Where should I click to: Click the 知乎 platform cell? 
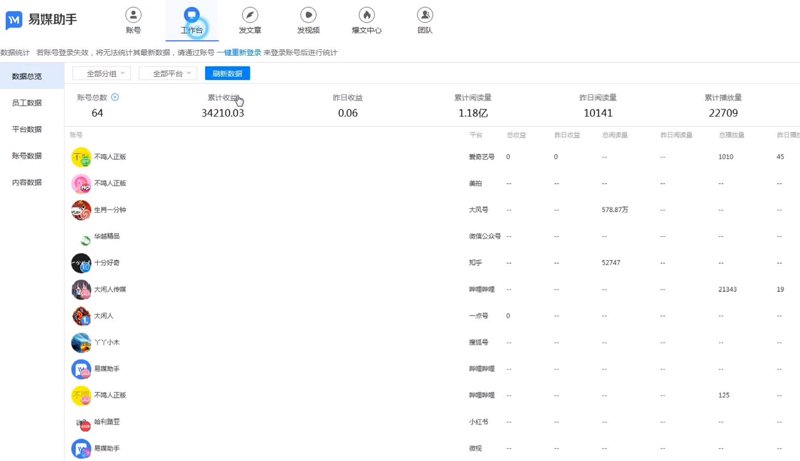point(476,263)
